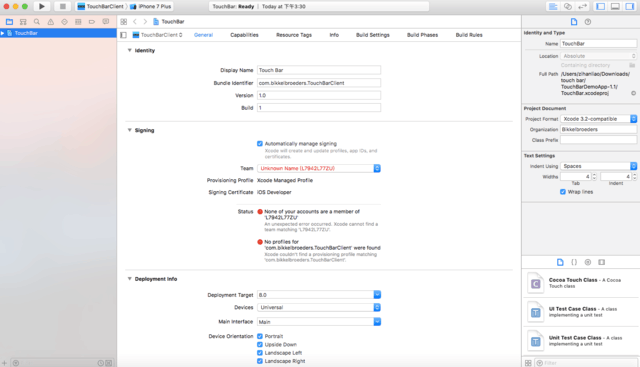Collapse the Signing section

[129, 130]
